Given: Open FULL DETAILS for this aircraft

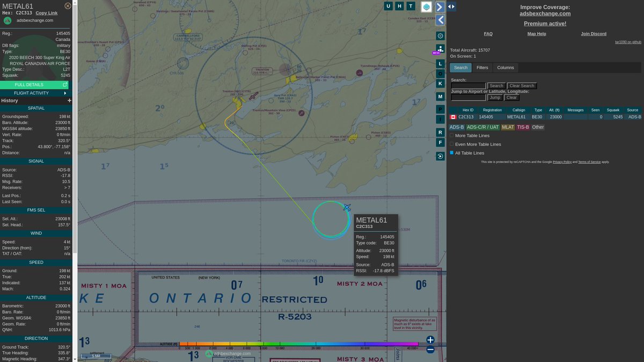Looking at the screenshot, I should click(x=34, y=85).
